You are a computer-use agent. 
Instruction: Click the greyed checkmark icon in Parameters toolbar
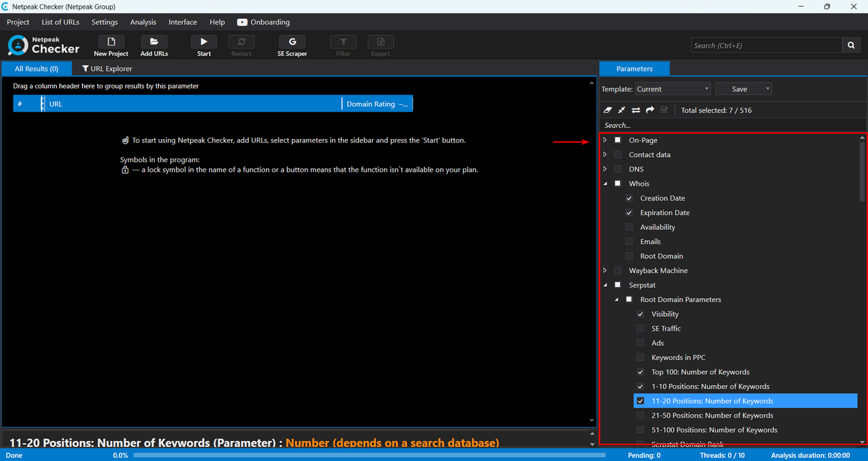(x=664, y=110)
